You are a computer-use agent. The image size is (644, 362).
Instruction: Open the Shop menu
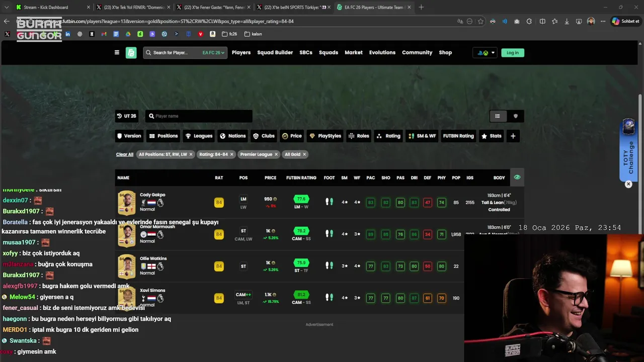(x=445, y=53)
